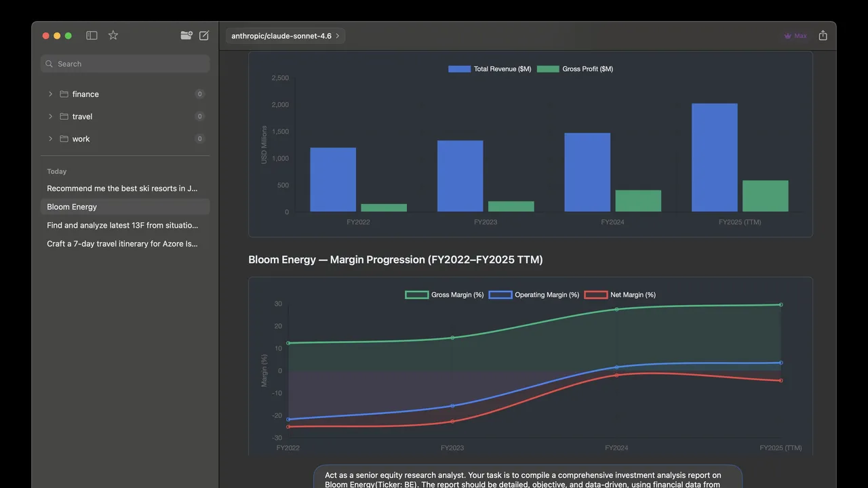Click the Search field in sidebar
868x488 pixels.
tap(125, 64)
